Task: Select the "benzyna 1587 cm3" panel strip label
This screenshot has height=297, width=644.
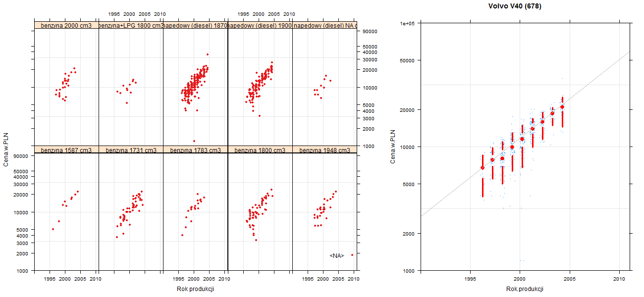Action: (66, 150)
